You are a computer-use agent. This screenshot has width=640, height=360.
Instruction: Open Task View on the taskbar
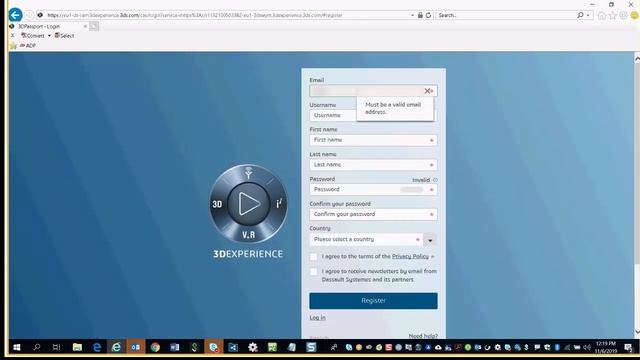[56, 347]
